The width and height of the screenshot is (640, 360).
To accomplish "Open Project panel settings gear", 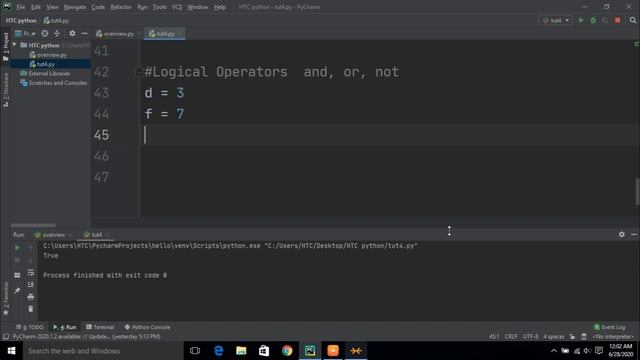I will tap(72, 33).
